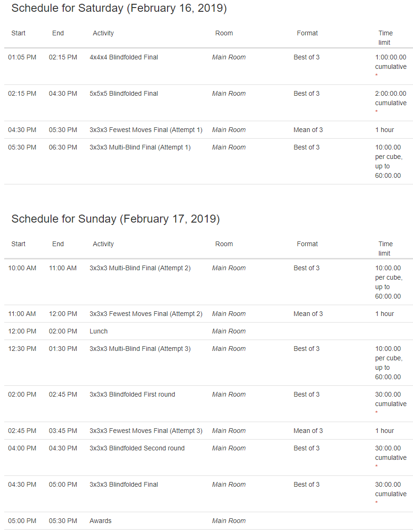
Task: Click 3x3x3 Blindfolded First round
Action: [x=132, y=395]
